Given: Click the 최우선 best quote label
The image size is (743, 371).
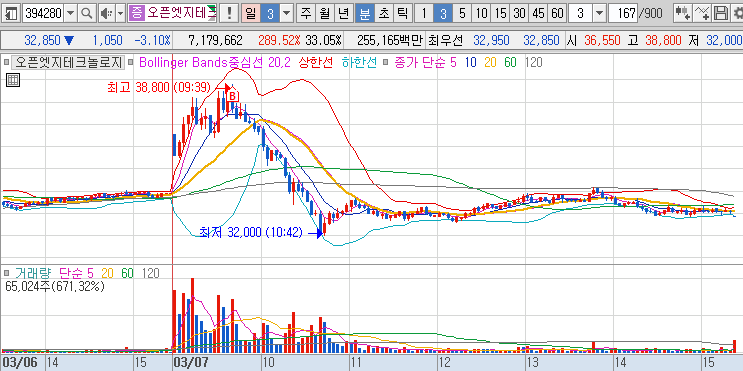Looking at the screenshot, I should tap(446, 41).
